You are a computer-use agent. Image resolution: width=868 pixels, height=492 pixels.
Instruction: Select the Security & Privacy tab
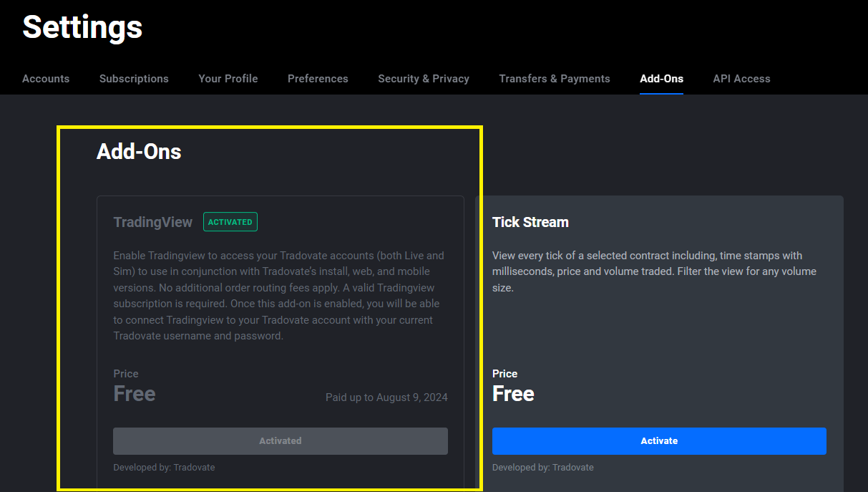[424, 79]
